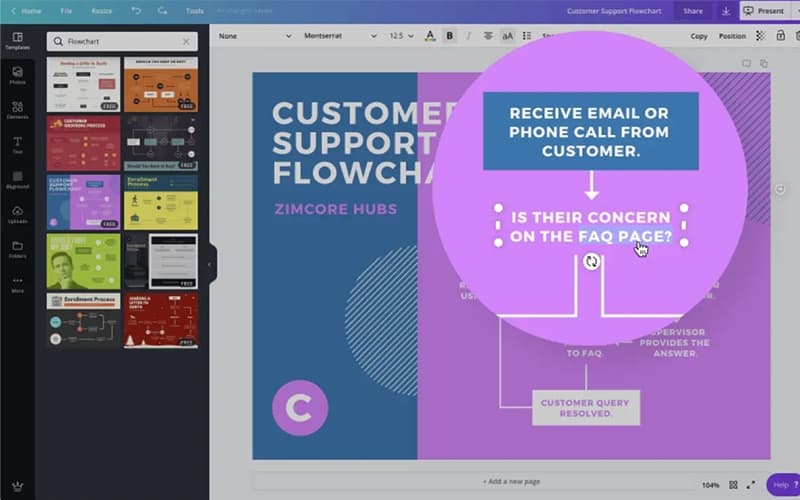Toggle bold formatting for the text

click(x=449, y=36)
